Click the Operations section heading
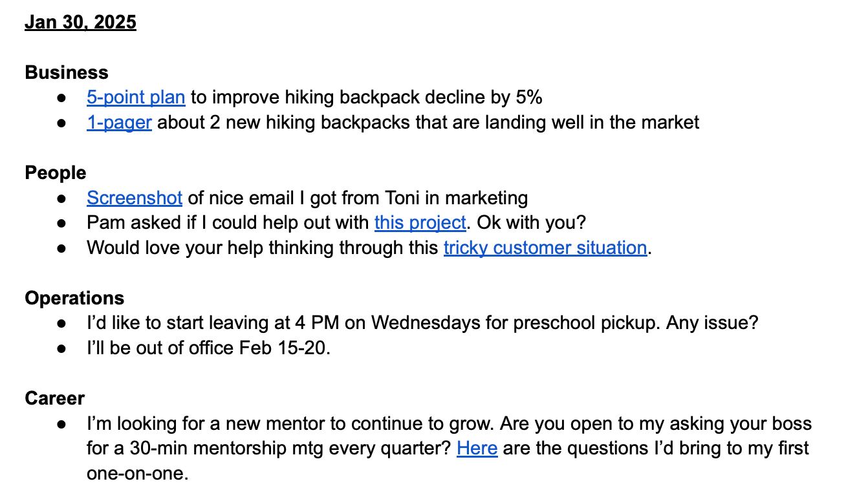The width and height of the screenshot is (868, 499). [x=74, y=298]
